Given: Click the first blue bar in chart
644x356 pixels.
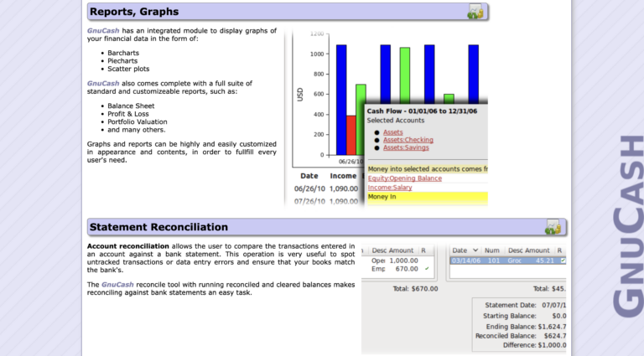Looking at the screenshot, I should point(341,99).
